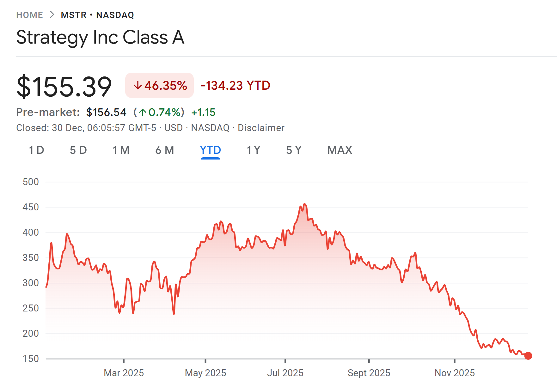Select the 5D time range

pyautogui.click(x=79, y=150)
